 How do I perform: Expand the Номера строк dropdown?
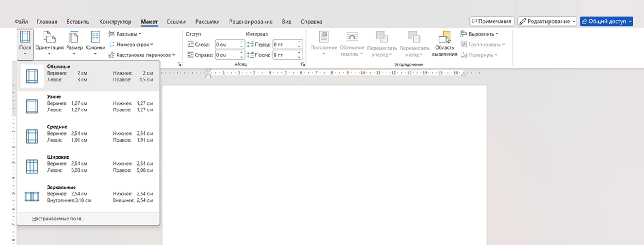tap(131, 45)
